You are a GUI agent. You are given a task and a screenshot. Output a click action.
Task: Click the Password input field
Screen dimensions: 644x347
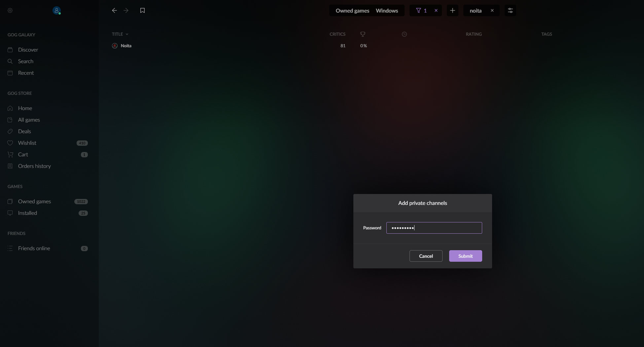pyautogui.click(x=434, y=228)
